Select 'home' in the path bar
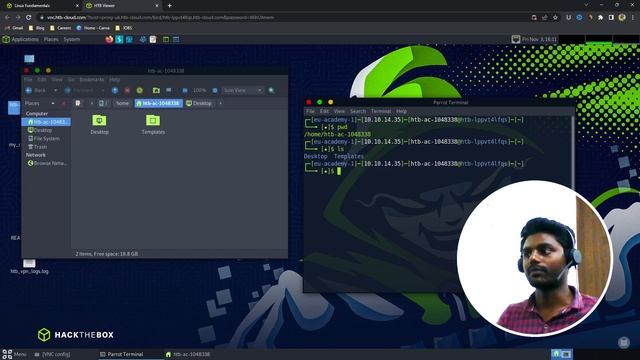The width and height of the screenshot is (640, 360). [x=122, y=103]
